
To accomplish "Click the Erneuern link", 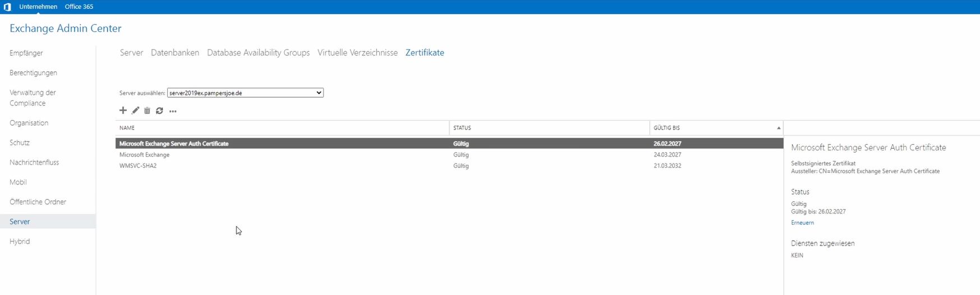I will pos(802,223).
